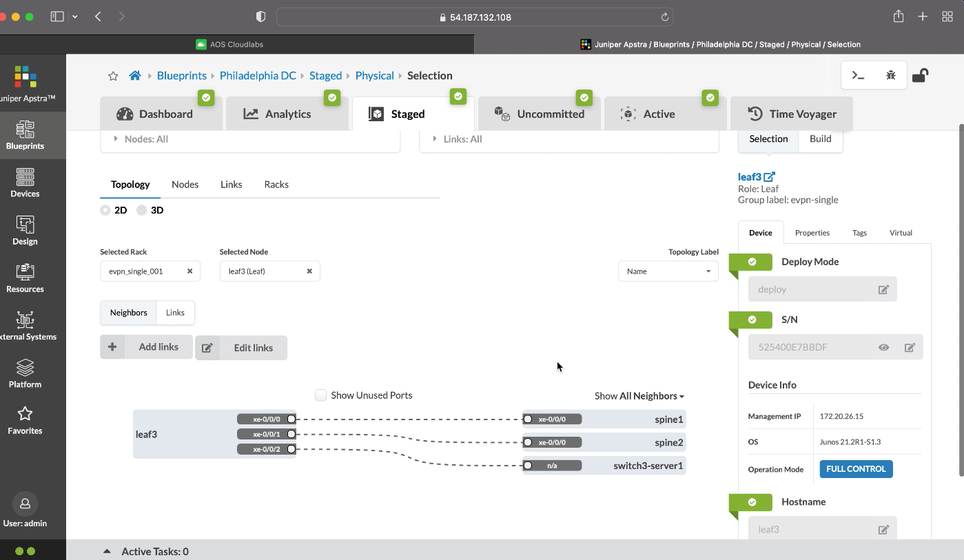Click the admin user avatar icon
Viewport: 964px width, 560px height.
point(25,504)
